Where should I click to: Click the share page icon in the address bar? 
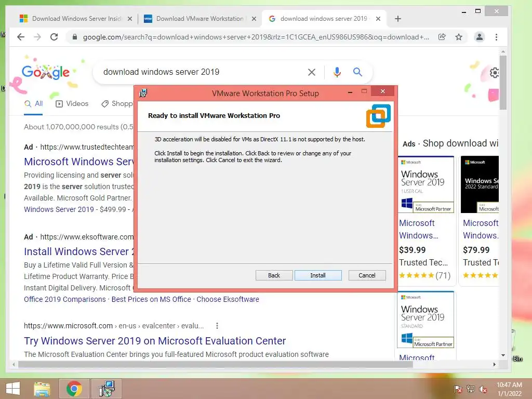[442, 37]
